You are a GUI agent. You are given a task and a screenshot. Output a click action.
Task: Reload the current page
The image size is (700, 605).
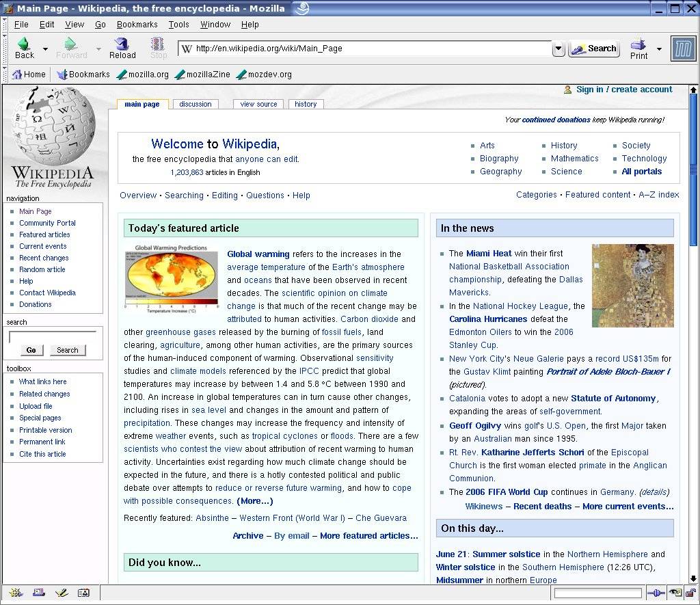(122, 48)
